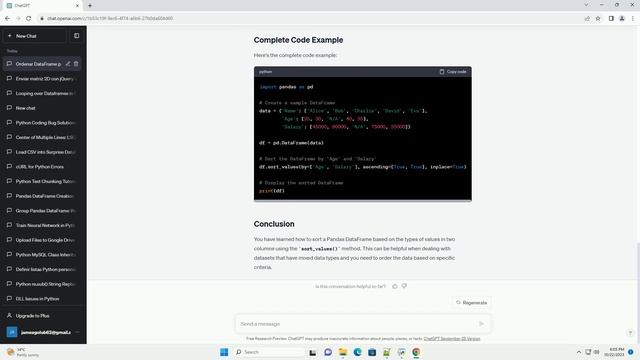This screenshot has height=360, width=640.
Task: Rename the Ordenar DataFrame chat with pencil icon
Action: 68,64
